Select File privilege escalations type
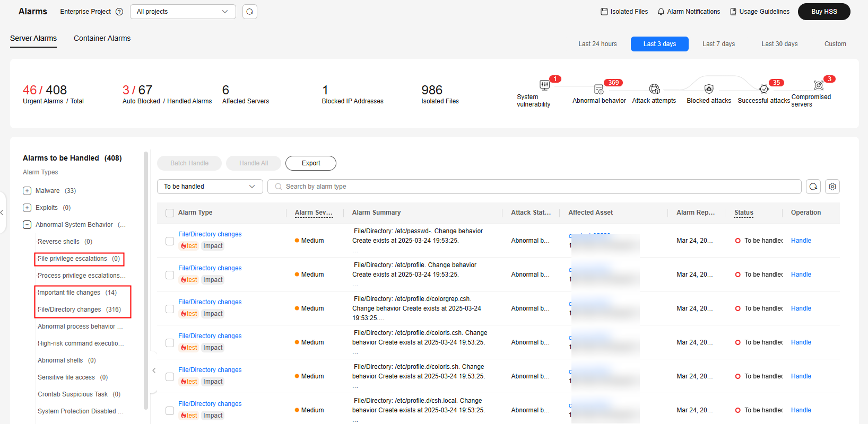868x424 pixels. [x=79, y=259]
